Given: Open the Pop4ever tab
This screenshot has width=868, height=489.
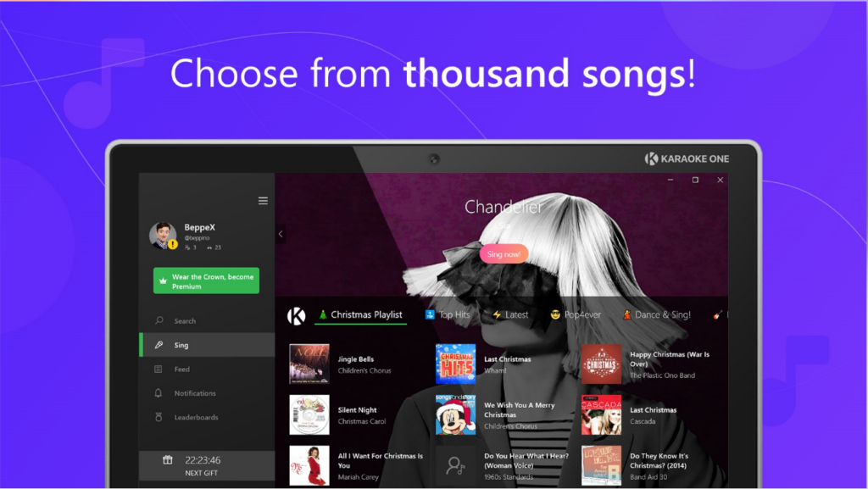Looking at the screenshot, I should click(x=576, y=314).
